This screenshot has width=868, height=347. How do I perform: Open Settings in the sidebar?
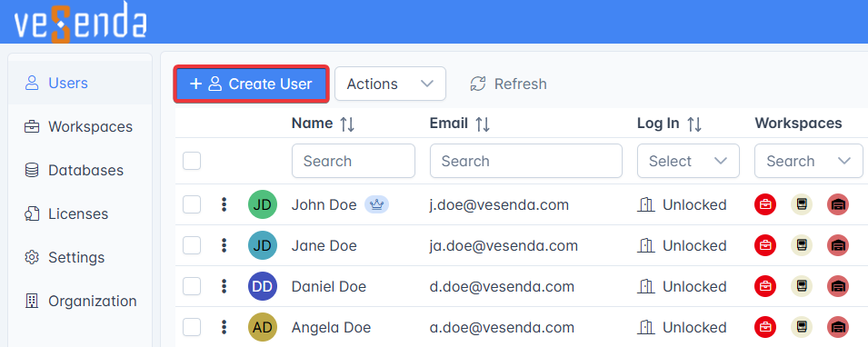pos(80,257)
